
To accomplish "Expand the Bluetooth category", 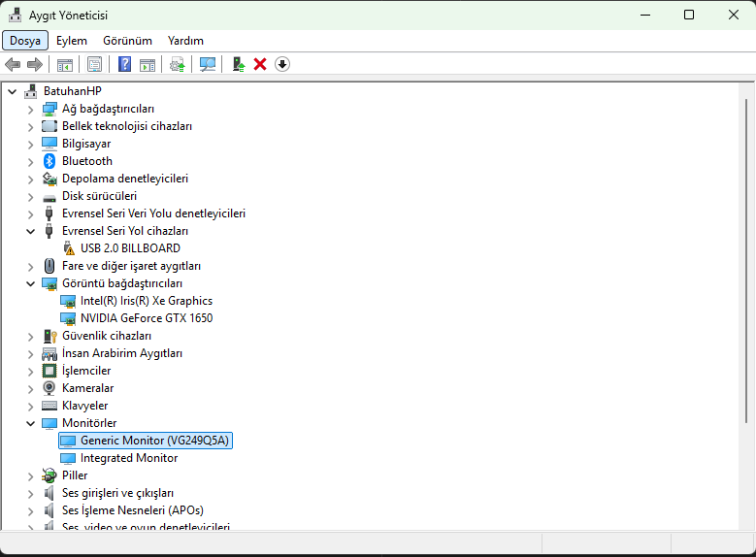I will pos(30,161).
